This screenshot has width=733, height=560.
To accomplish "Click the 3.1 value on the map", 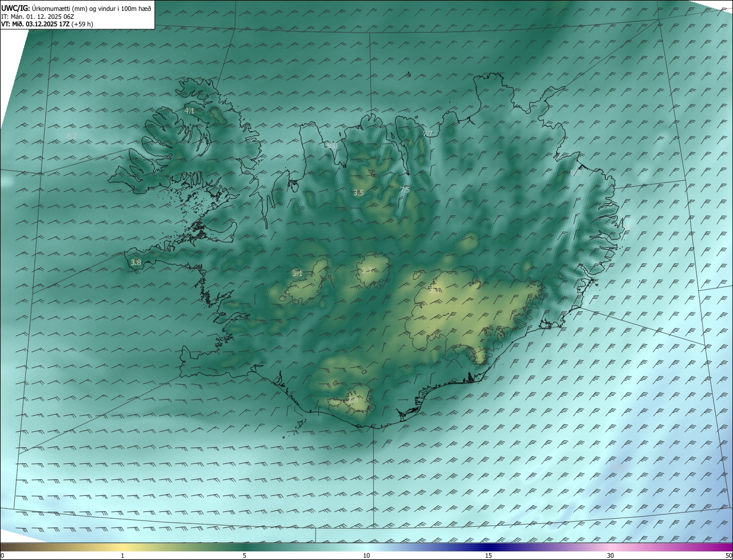I will (297, 274).
